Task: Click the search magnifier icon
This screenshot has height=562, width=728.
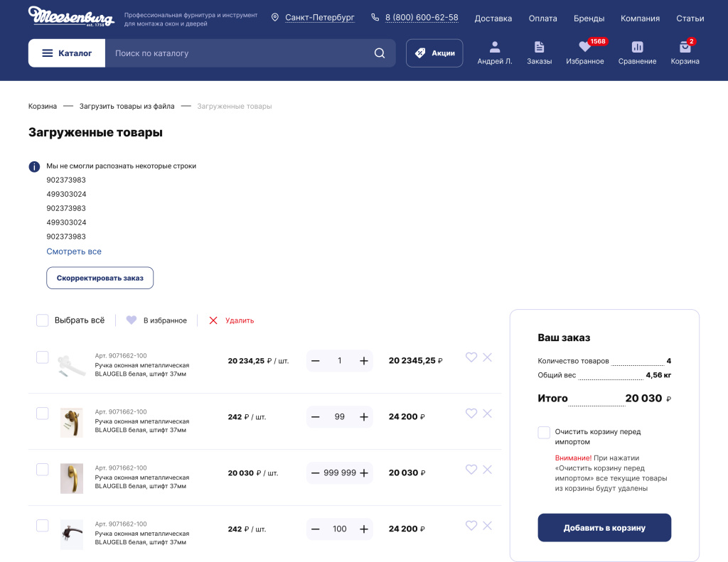Action: coord(380,53)
